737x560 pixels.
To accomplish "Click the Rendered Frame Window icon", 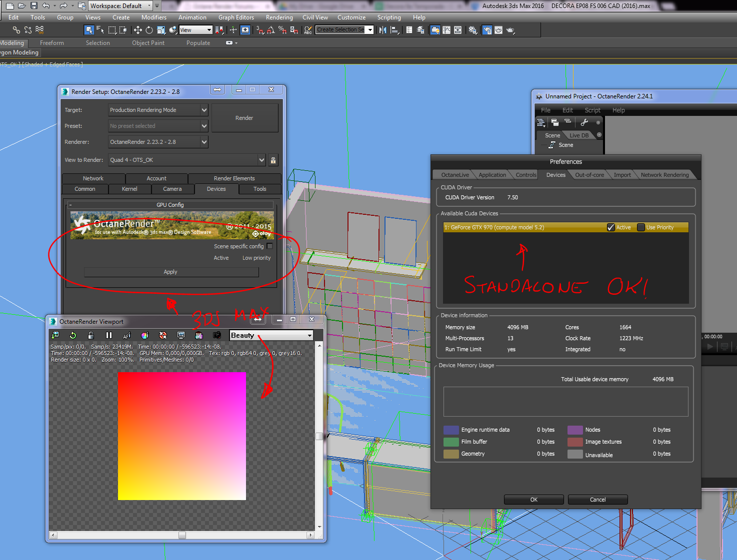I will (498, 30).
